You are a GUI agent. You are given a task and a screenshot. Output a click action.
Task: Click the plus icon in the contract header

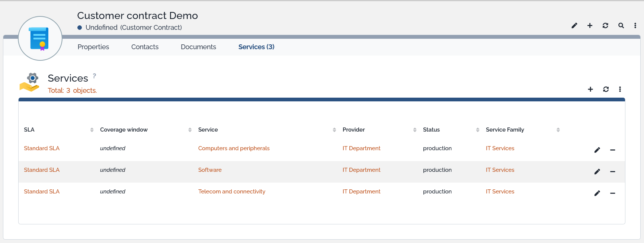[x=590, y=26]
